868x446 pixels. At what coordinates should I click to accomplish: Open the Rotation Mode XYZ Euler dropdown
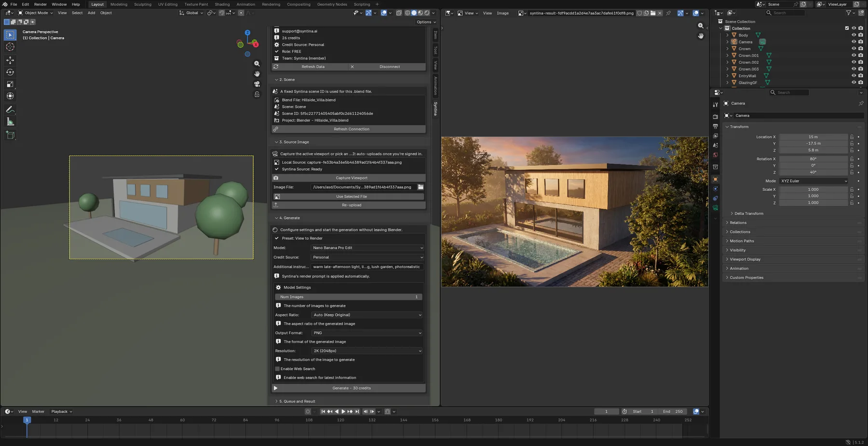point(814,181)
